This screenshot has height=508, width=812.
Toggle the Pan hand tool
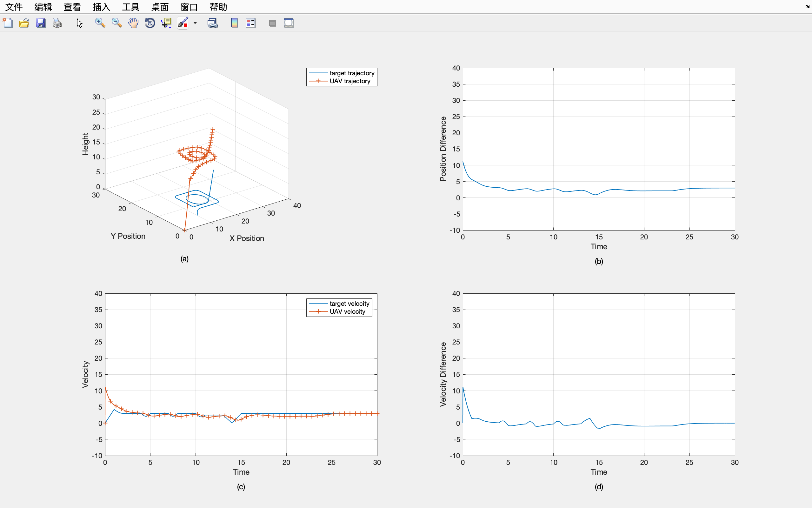pos(133,23)
